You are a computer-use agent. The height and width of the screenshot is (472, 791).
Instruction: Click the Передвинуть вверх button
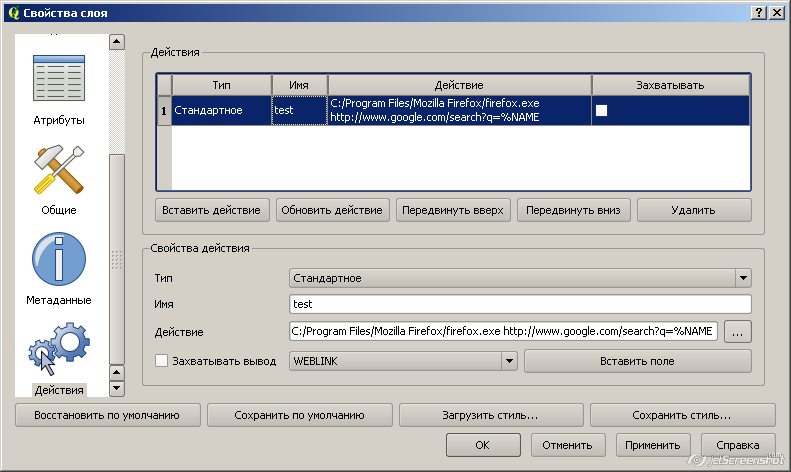pyautogui.click(x=453, y=210)
